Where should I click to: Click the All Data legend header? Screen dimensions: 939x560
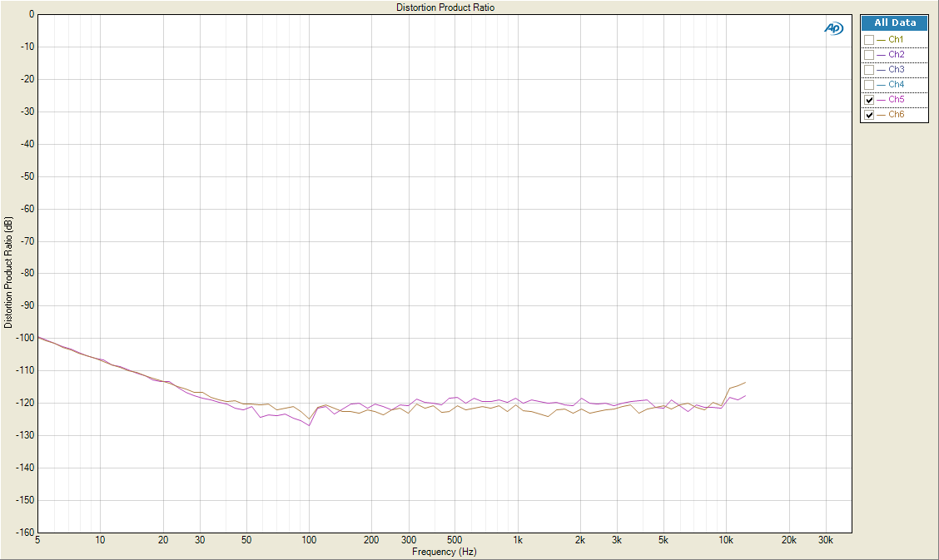(x=895, y=22)
